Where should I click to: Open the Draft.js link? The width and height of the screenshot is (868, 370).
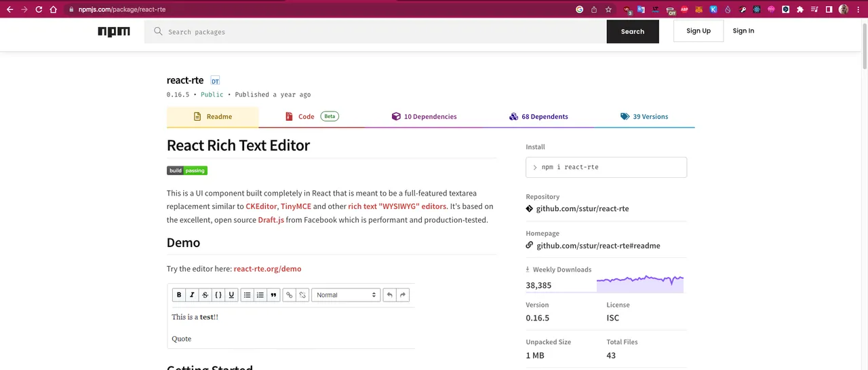tap(271, 220)
